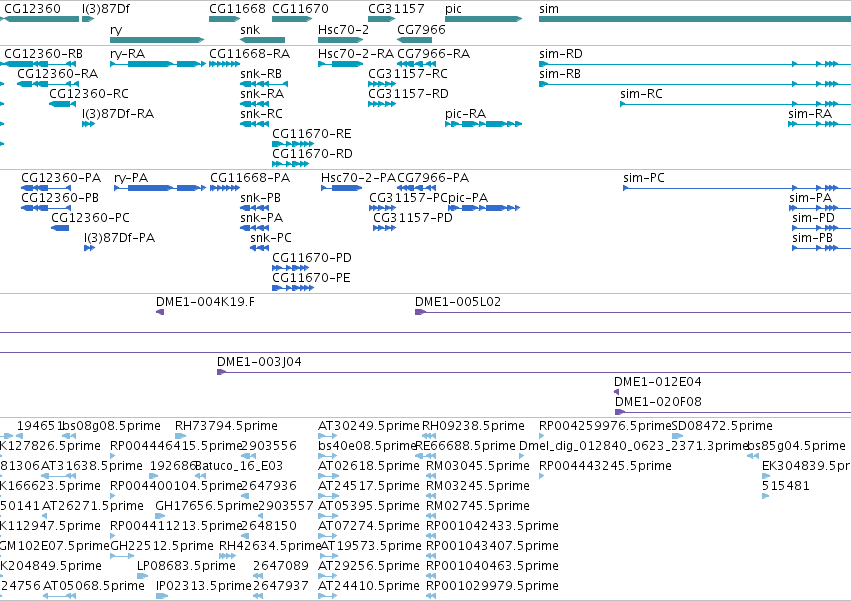The image size is (851, 601).
Task: Select protein CG11668-PA
Action: pos(250,178)
